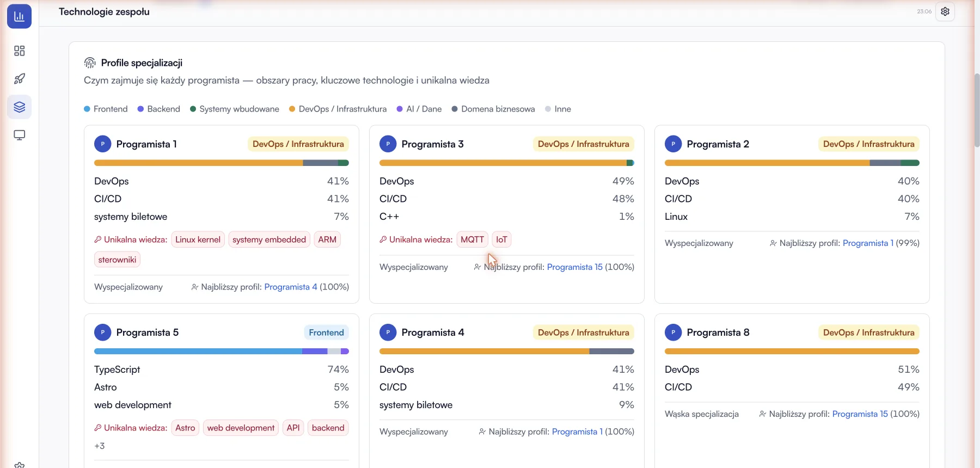Select the Linux kernel unique knowledge tag
Viewport: 980px width, 468px height.
click(198, 239)
